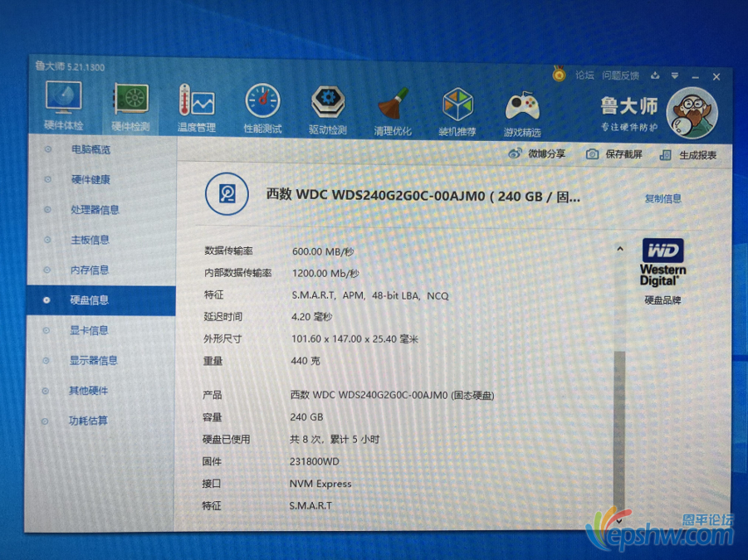The width and height of the screenshot is (748, 560).
Task: Select 电脑概览 in sidebar
Action: coord(90,149)
